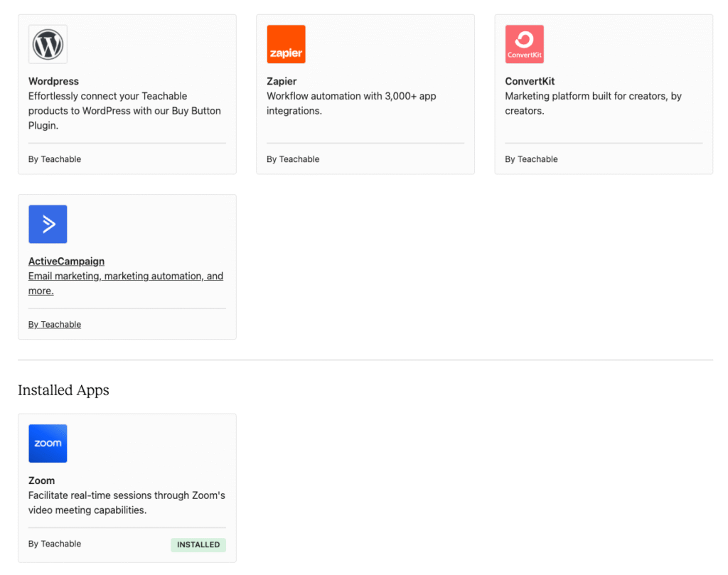This screenshot has width=728, height=575.
Task: Open the Wordpress integration card
Action: (127, 94)
